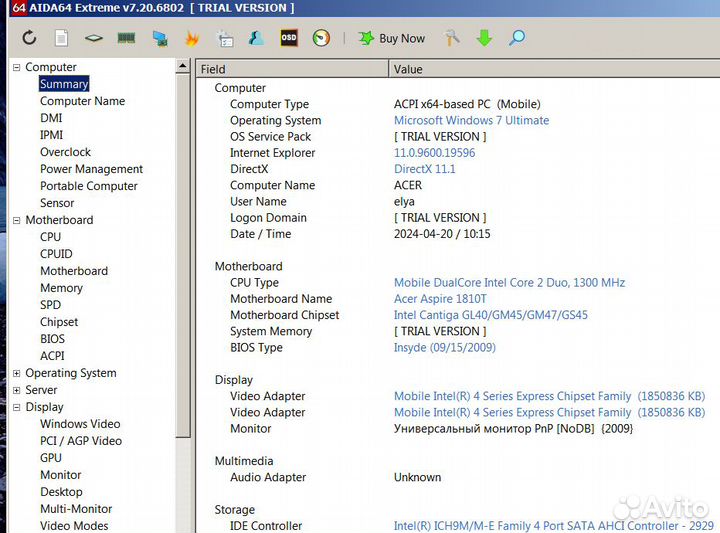Expand the Server tree node
The width and height of the screenshot is (720, 533).
pyautogui.click(x=17, y=390)
